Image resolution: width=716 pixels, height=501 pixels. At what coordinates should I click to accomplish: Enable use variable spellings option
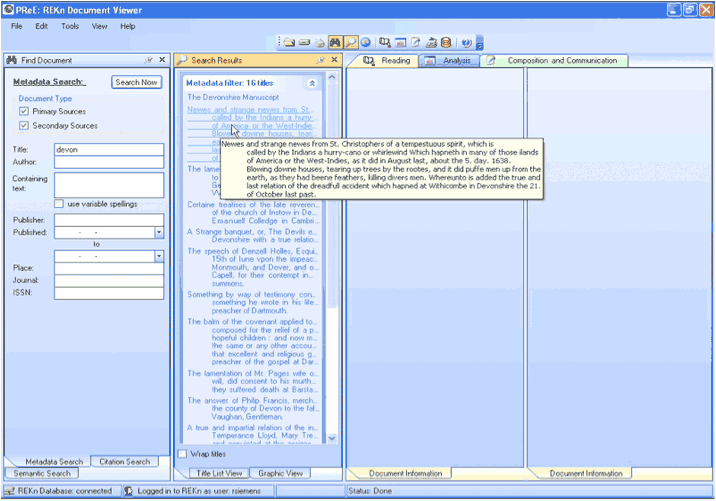click(59, 204)
